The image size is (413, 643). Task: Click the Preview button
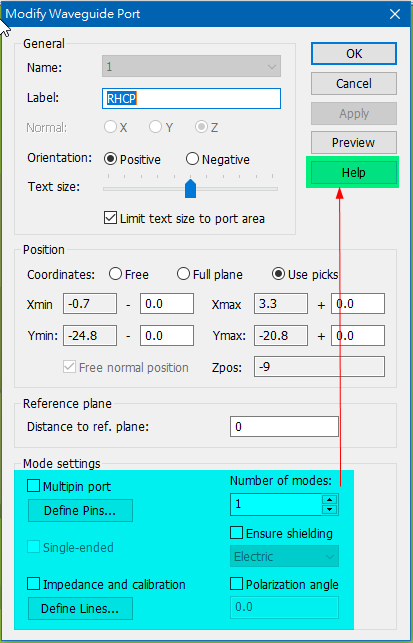(x=354, y=142)
